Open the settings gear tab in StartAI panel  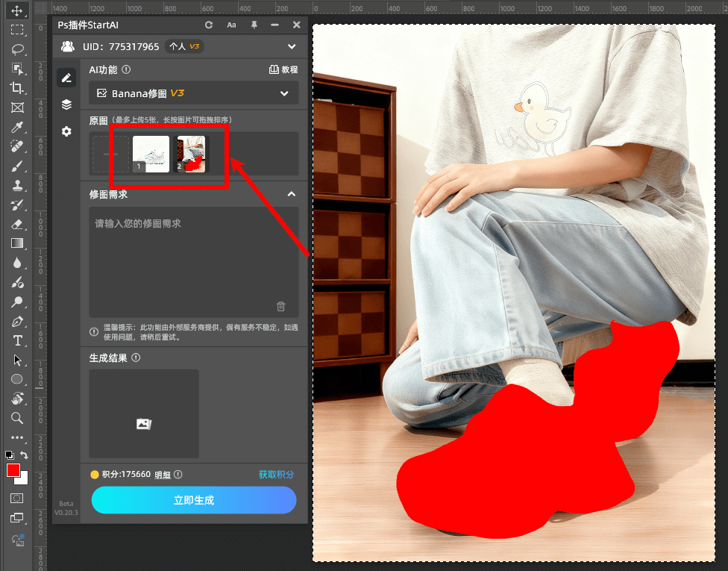click(66, 131)
